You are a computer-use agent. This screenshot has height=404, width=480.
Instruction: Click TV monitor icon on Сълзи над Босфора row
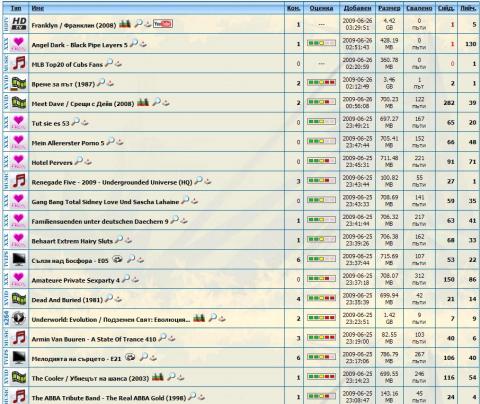[x=19, y=260]
